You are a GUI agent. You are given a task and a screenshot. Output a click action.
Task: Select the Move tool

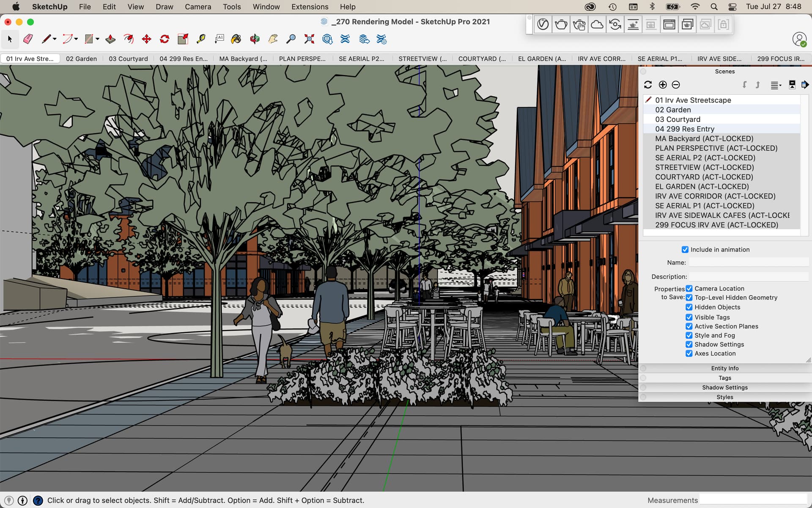146,39
